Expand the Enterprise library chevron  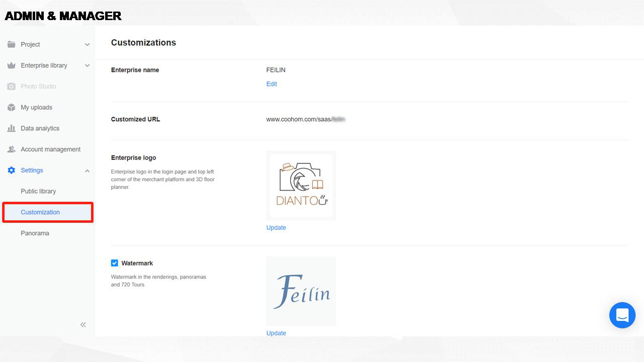pyautogui.click(x=87, y=66)
